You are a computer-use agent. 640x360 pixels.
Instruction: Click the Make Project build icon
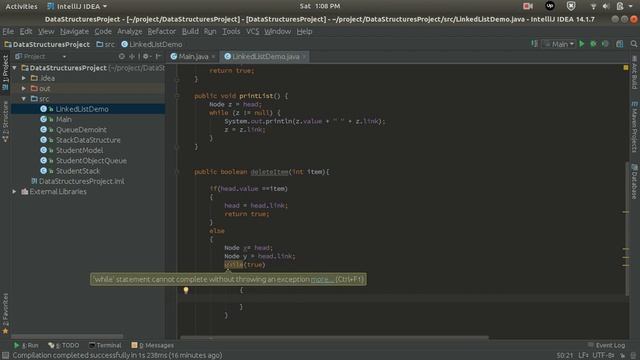click(534, 44)
